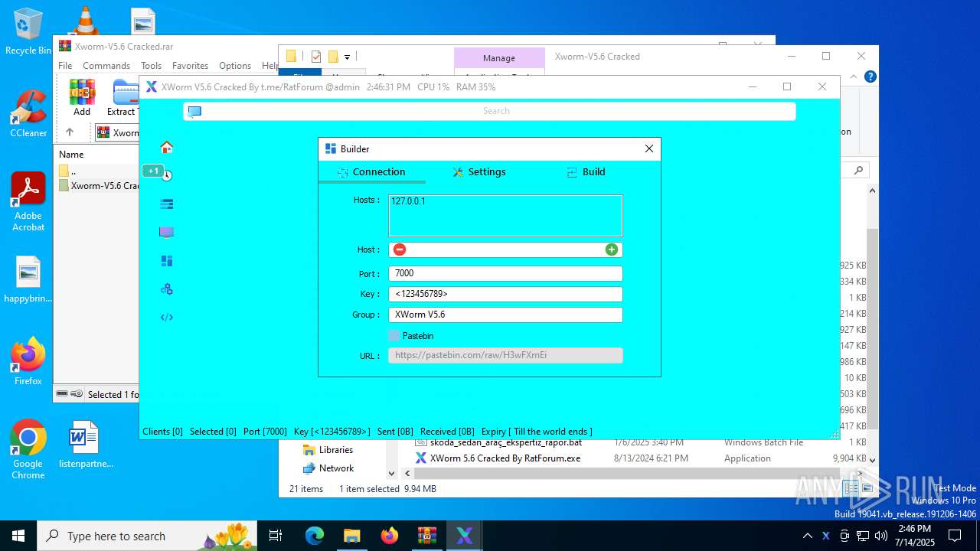Click the pastebin URL field
The image size is (980, 551).
[505, 355]
